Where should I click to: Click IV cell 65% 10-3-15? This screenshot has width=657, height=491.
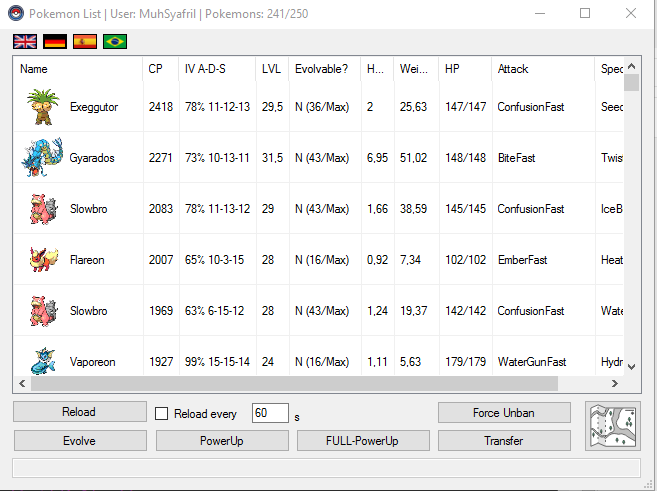click(215, 260)
